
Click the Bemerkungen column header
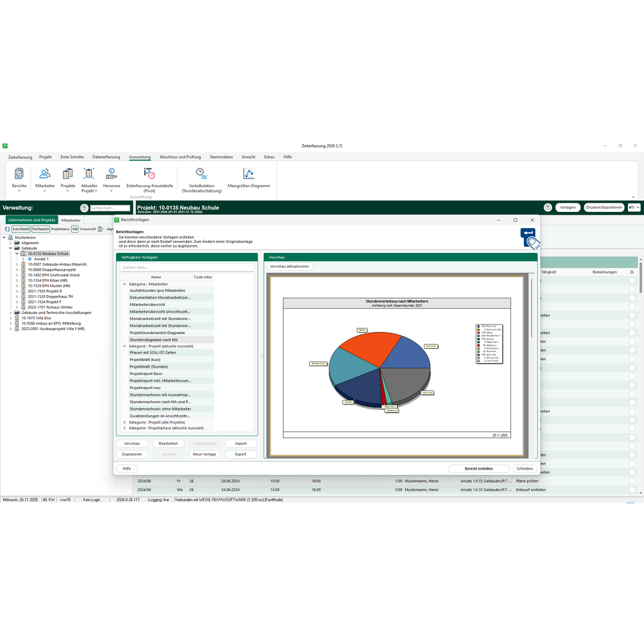604,272
